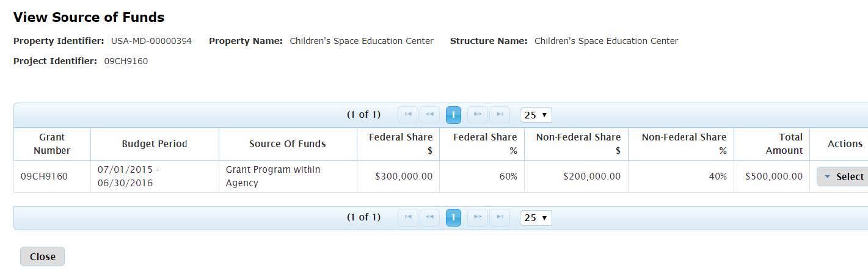Click the $500,000.00 total amount cell

click(x=774, y=176)
